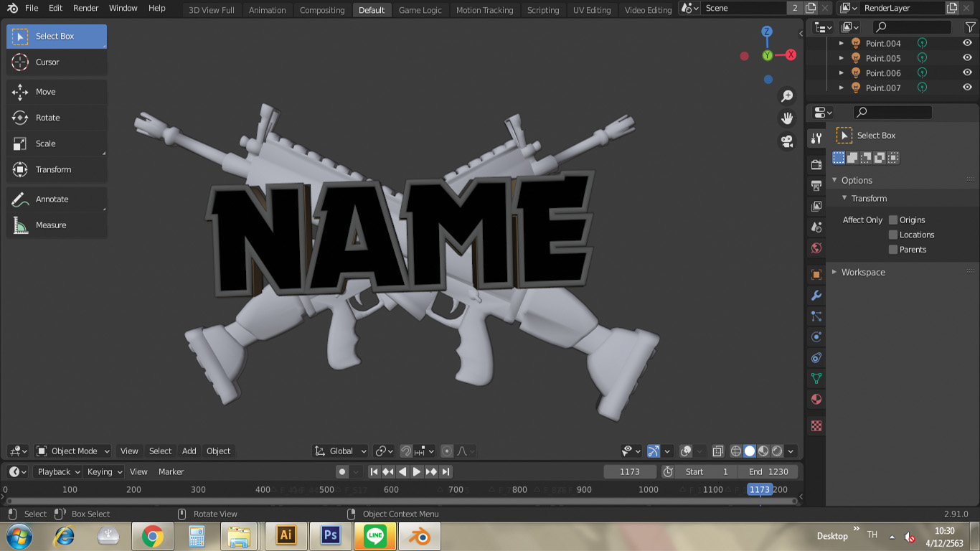Open Photoshop from the Windows taskbar
Image resolution: width=980 pixels, height=551 pixels.
point(331,536)
